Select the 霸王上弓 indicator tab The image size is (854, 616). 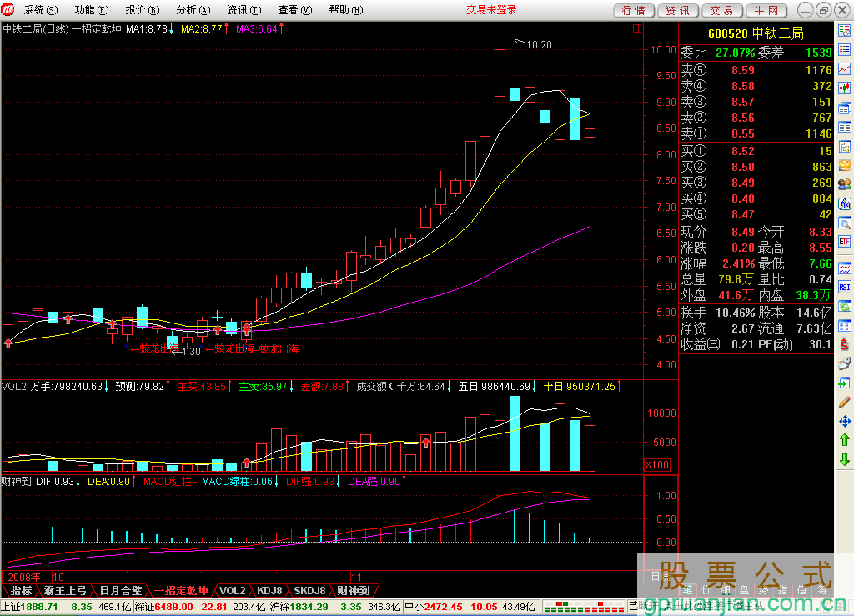(64, 590)
